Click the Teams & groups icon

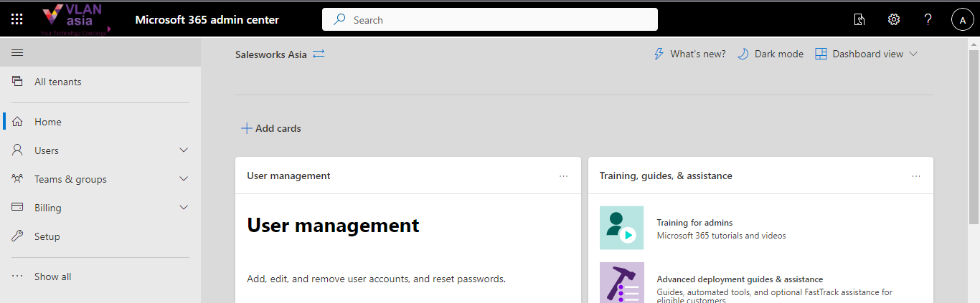tap(17, 179)
